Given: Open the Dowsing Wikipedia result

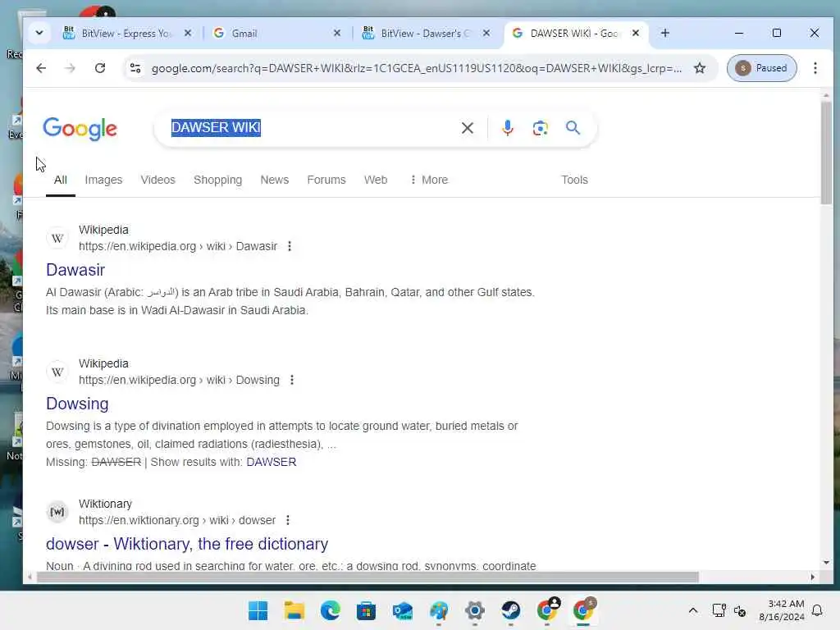Looking at the screenshot, I should [x=77, y=404].
